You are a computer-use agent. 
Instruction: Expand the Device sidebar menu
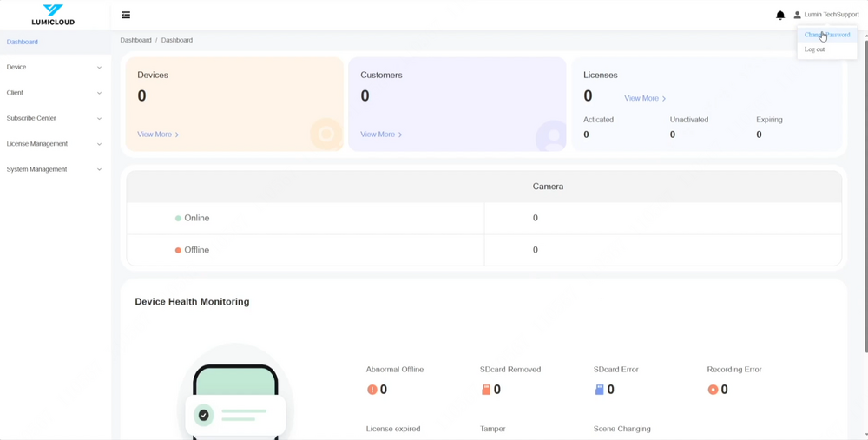(54, 67)
